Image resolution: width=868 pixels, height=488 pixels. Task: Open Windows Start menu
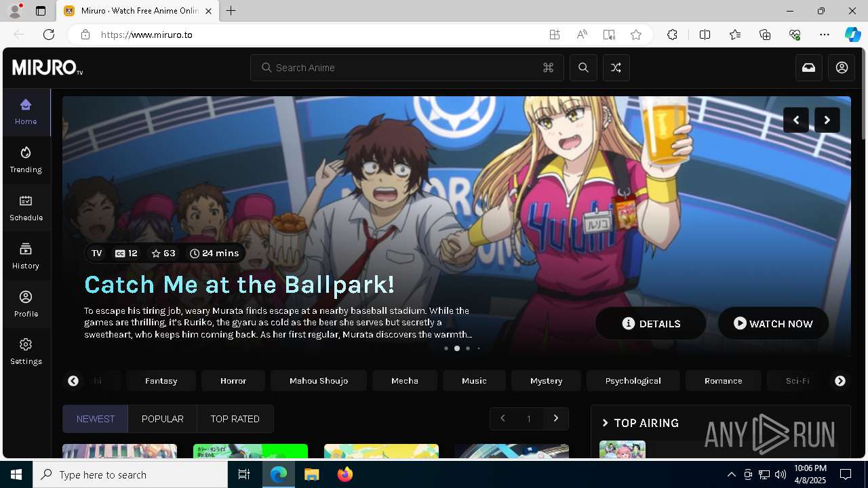pyautogui.click(x=16, y=474)
